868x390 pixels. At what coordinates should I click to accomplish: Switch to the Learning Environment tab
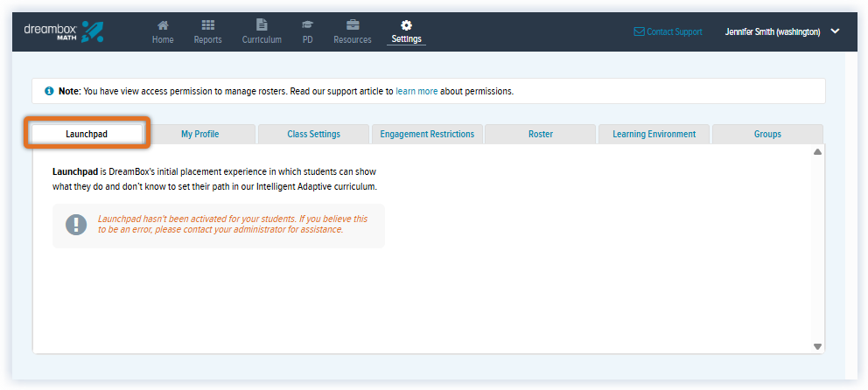654,134
